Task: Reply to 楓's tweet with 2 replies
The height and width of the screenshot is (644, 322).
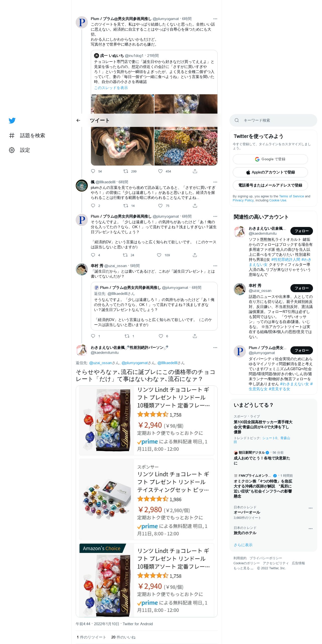Action: point(93,206)
